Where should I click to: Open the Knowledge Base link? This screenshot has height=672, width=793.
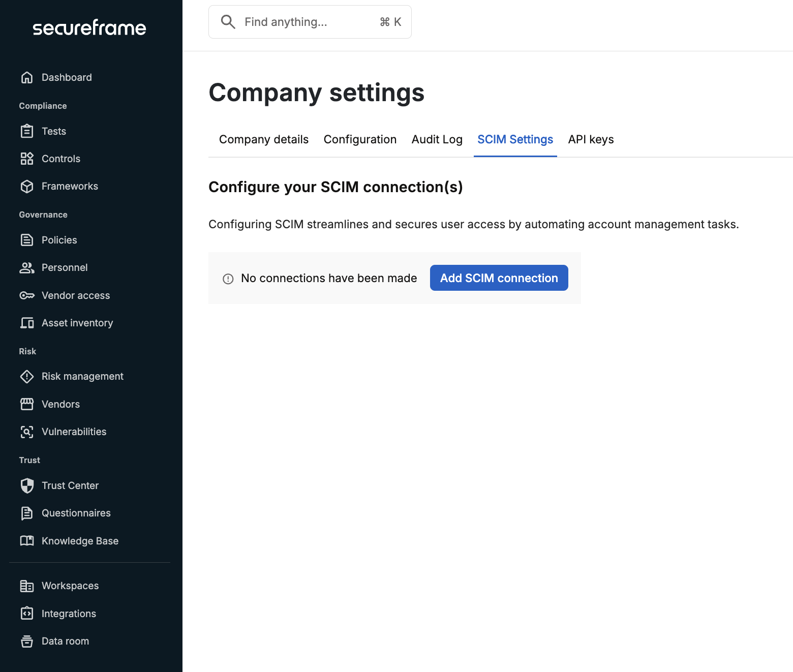(80, 541)
